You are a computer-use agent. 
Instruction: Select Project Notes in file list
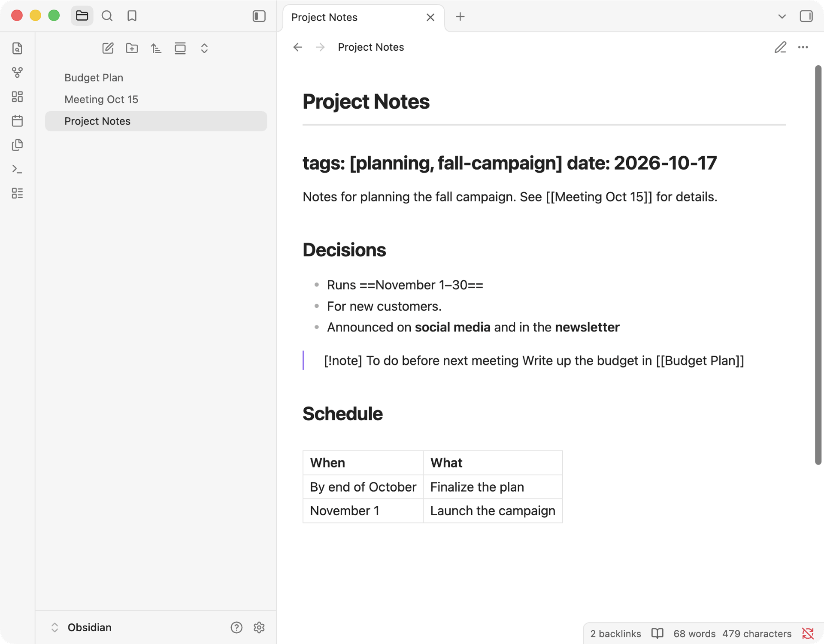[156, 121]
